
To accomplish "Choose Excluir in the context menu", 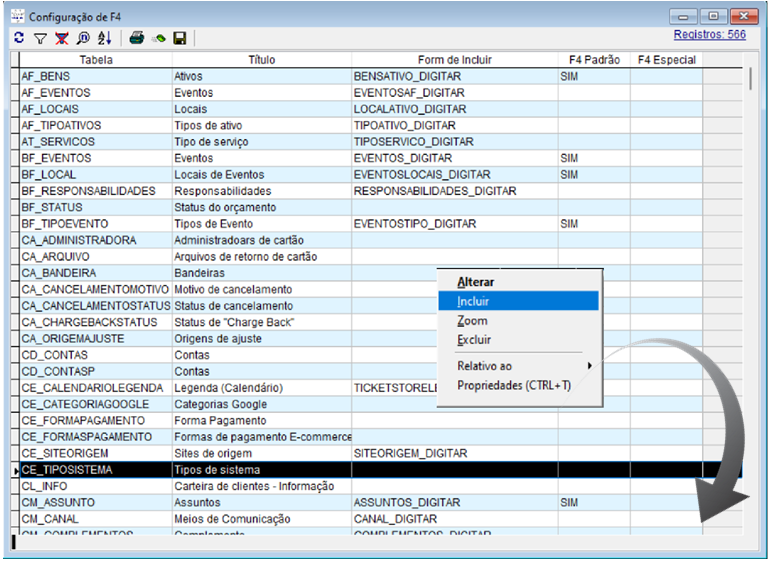I will click(474, 340).
